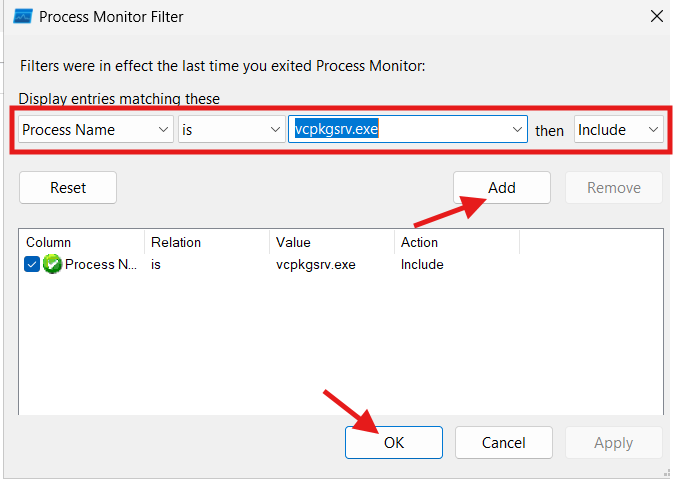Sort by the Column header
This screenshot has width=673, height=482.
(82, 242)
